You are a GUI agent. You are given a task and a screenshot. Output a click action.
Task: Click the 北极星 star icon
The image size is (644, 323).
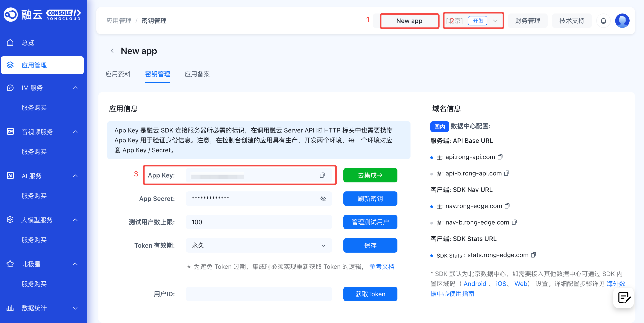[x=10, y=264]
